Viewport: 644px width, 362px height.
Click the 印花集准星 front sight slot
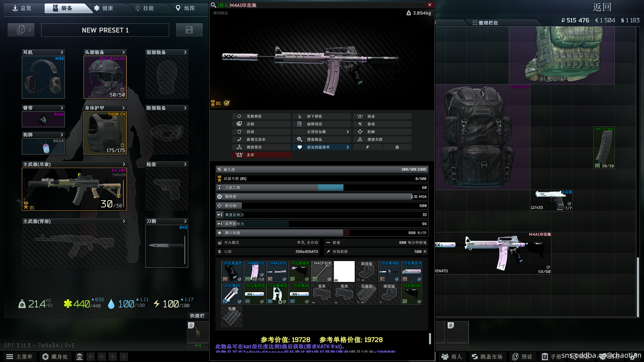tap(277, 294)
